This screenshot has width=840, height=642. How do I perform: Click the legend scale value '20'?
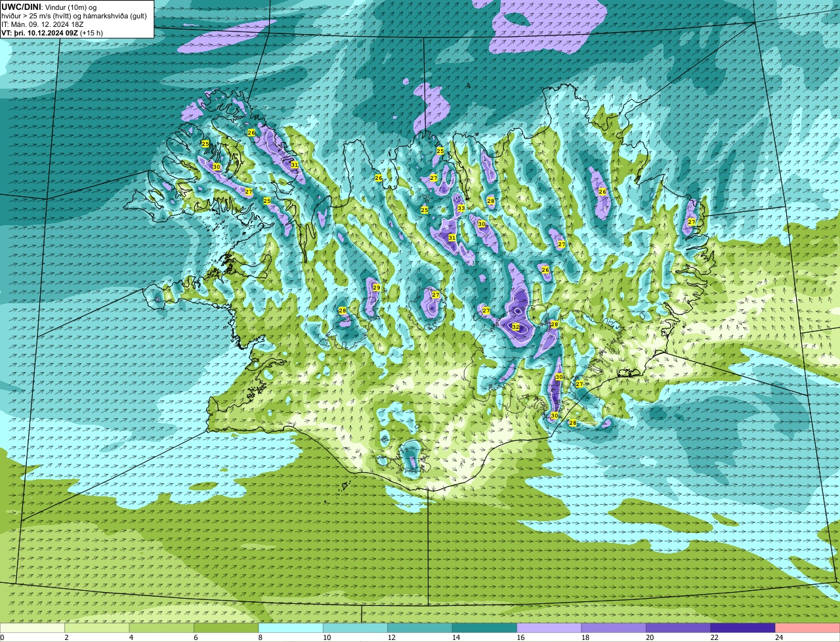coord(650,637)
